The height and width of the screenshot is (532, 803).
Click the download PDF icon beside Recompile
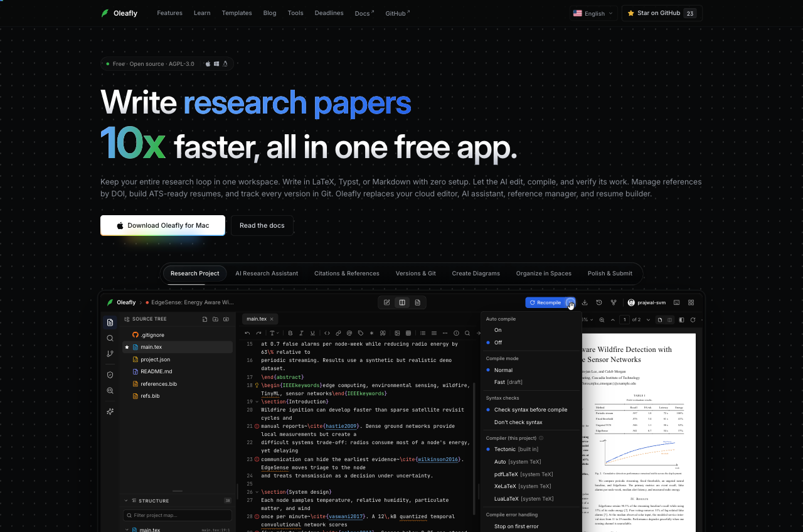click(x=585, y=302)
